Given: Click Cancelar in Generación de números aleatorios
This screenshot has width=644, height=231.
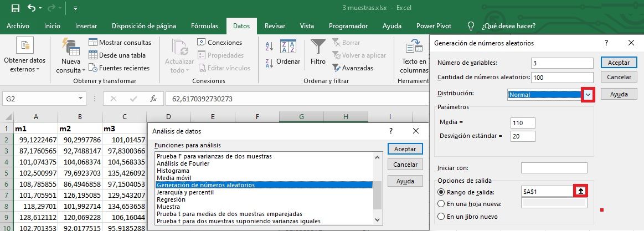Looking at the screenshot, I should pos(619,77).
